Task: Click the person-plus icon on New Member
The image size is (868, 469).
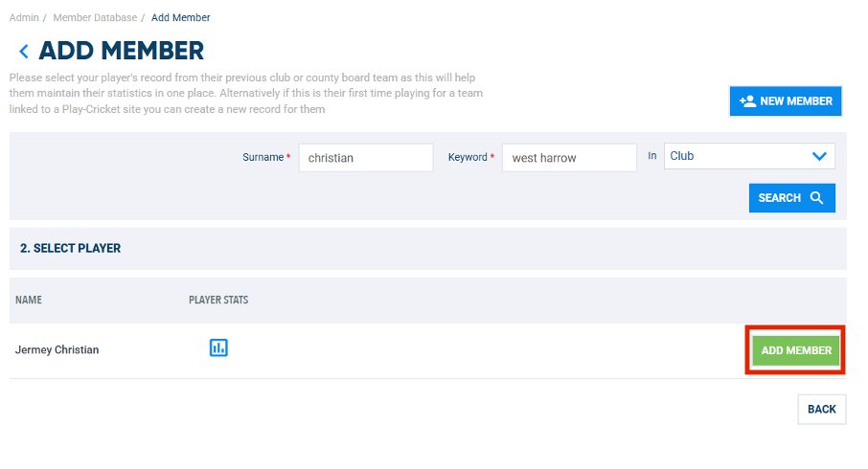Action: 748,100
